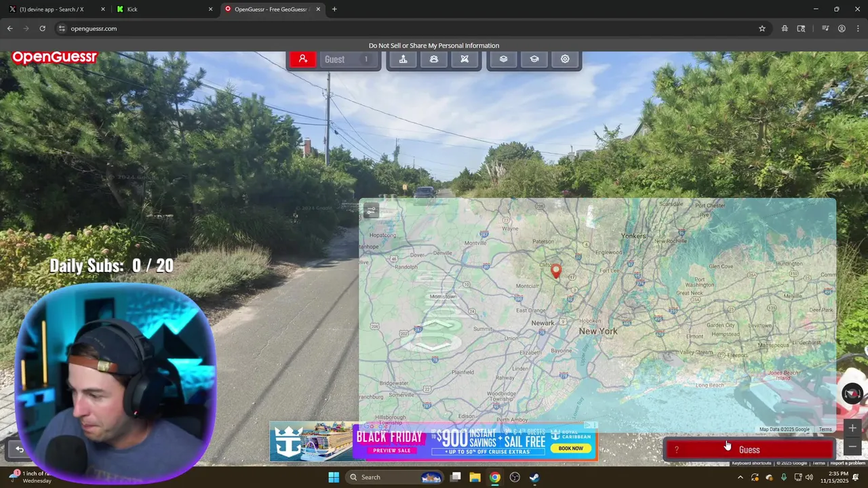Click the map options slider icon
Image resolution: width=868 pixels, height=488 pixels.
click(371, 211)
